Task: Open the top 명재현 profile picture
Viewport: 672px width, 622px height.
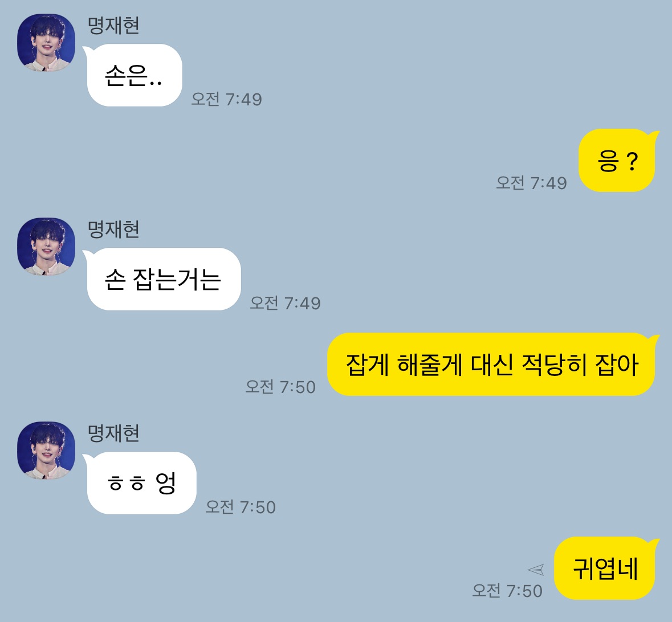Action: 46,42
